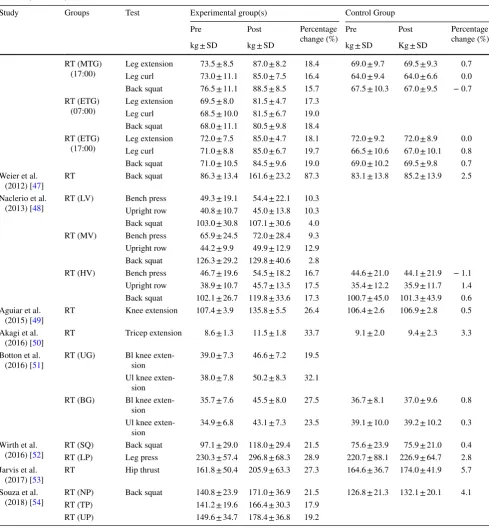Select the 'RT (LV)' group cell
Image resolution: width=489 pixels, height=530 pixels.
[79, 198]
